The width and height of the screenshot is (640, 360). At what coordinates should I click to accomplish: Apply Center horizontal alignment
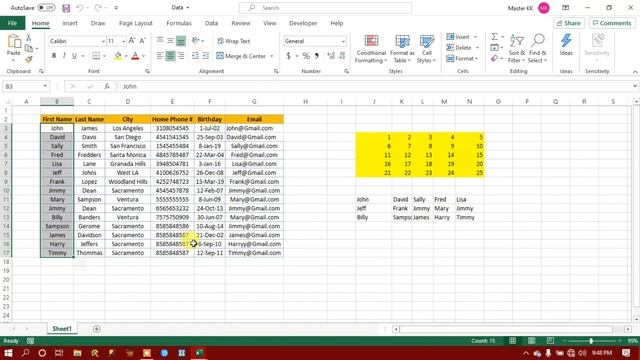[x=170, y=56]
